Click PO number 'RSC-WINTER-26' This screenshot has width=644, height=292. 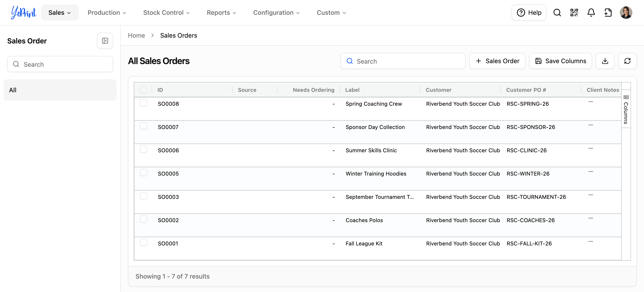coord(528,174)
